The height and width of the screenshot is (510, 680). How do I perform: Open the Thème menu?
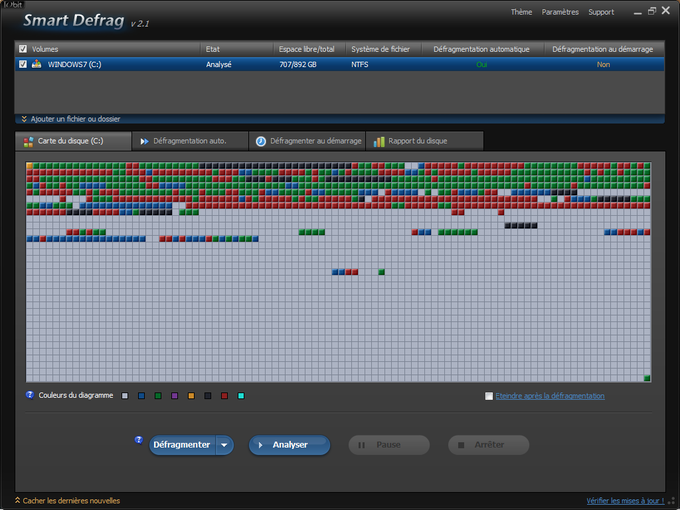(x=521, y=12)
